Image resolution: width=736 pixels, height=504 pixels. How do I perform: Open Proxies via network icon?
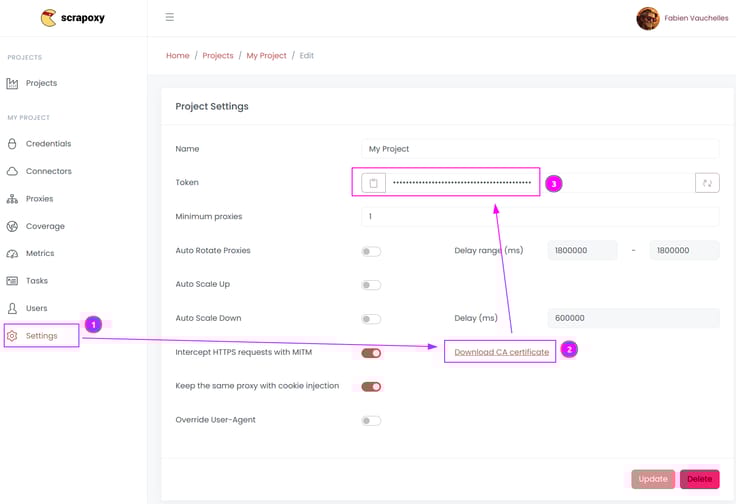click(12, 199)
